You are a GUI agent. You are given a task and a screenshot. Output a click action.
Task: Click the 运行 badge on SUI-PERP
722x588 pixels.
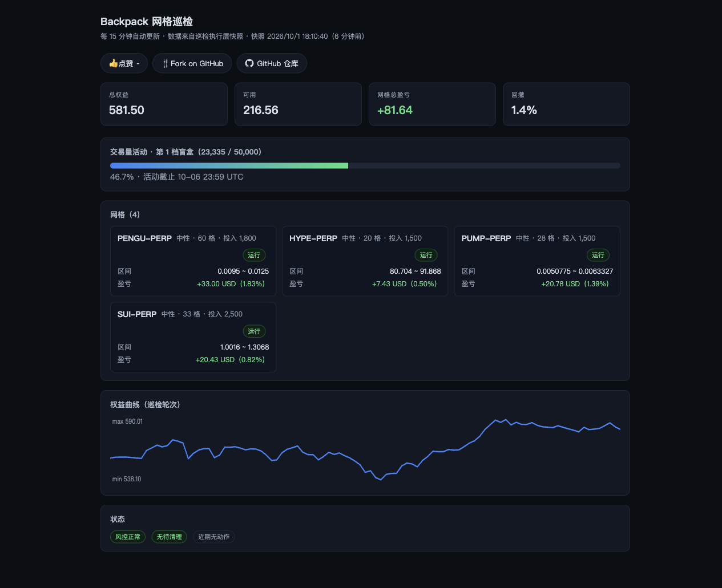tap(254, 331)
